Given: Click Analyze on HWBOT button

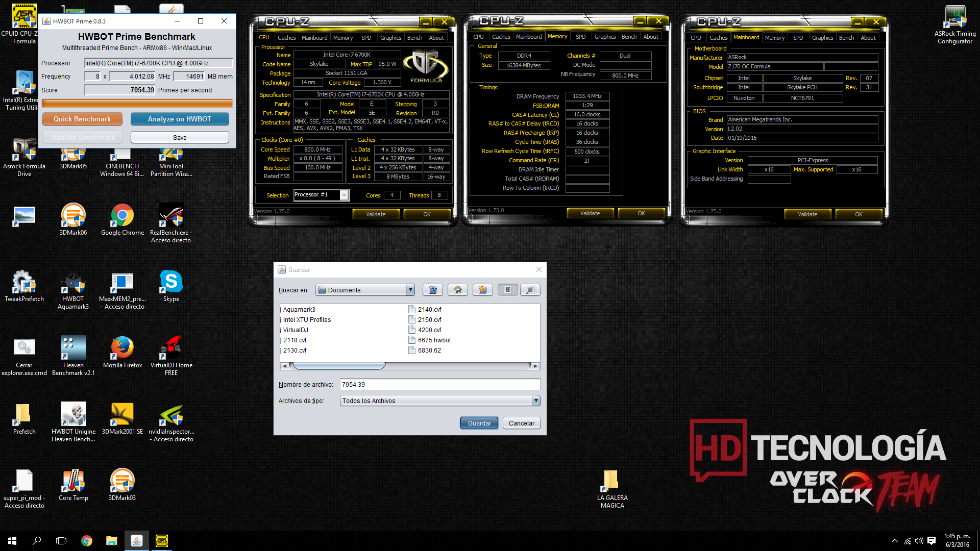Looking at the screenshot, I should coord(180,119).
